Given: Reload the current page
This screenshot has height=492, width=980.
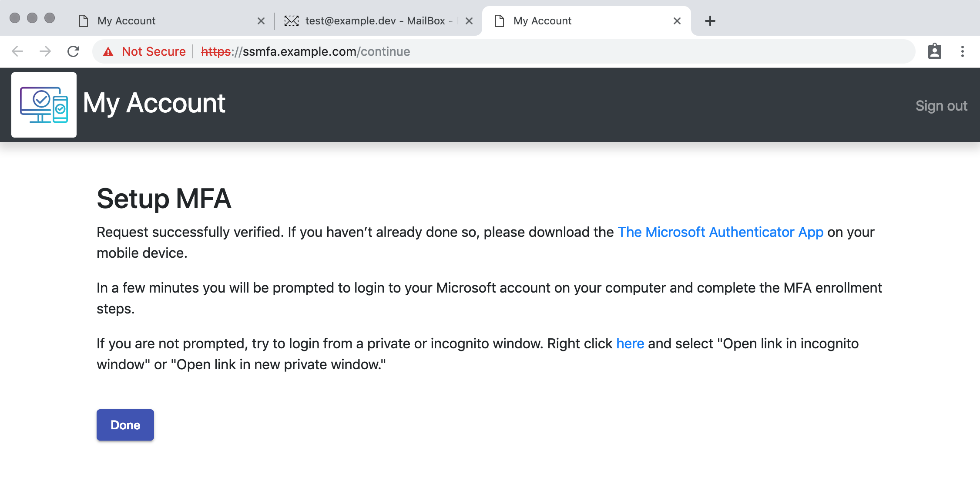Looking at the screenshot, I should coord(73,51).
